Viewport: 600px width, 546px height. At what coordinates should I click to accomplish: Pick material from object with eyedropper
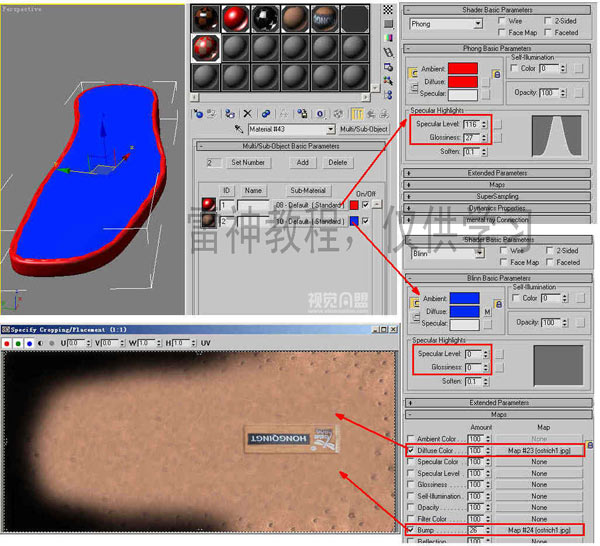tap(238, 130)
